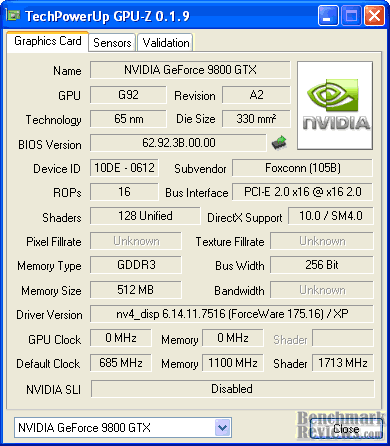The image size is (390, 446).
Task: Open the graphics card selection dropdown arrow
Action: point(222,428)
